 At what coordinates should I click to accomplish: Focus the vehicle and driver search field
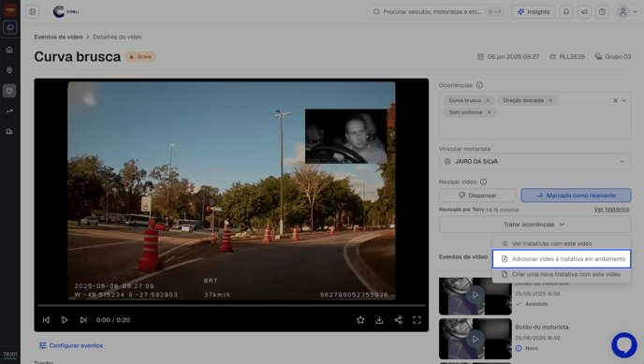tap(437, 11)
